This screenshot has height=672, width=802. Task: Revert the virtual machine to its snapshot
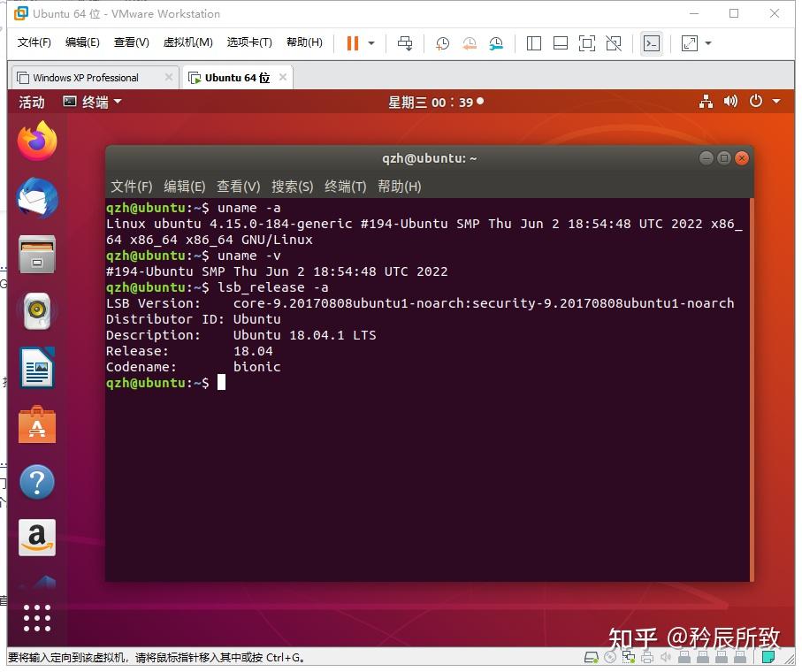(469, 42)
